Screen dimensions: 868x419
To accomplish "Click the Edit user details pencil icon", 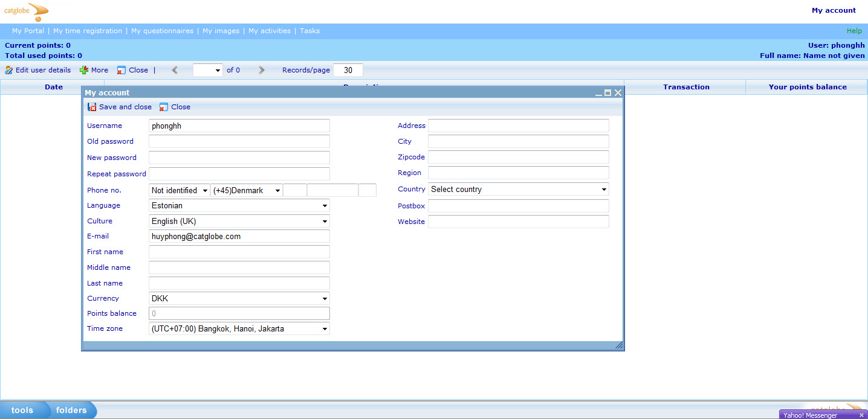I will [9, 70].
